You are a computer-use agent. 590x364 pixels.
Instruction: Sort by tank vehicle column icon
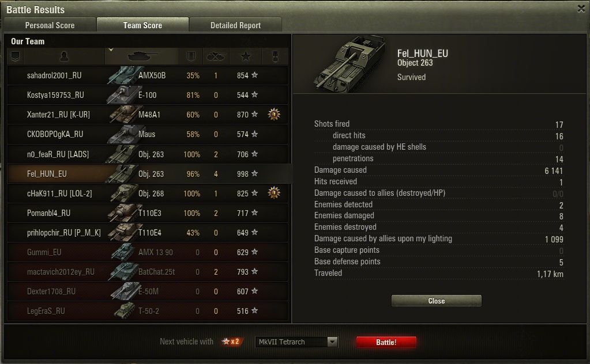[x=141, y=56]
